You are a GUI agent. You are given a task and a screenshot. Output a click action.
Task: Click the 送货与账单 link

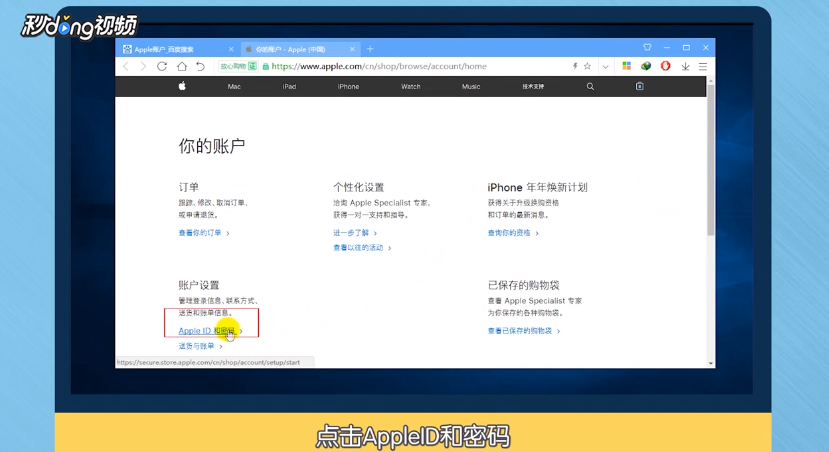tap(200, 346)
